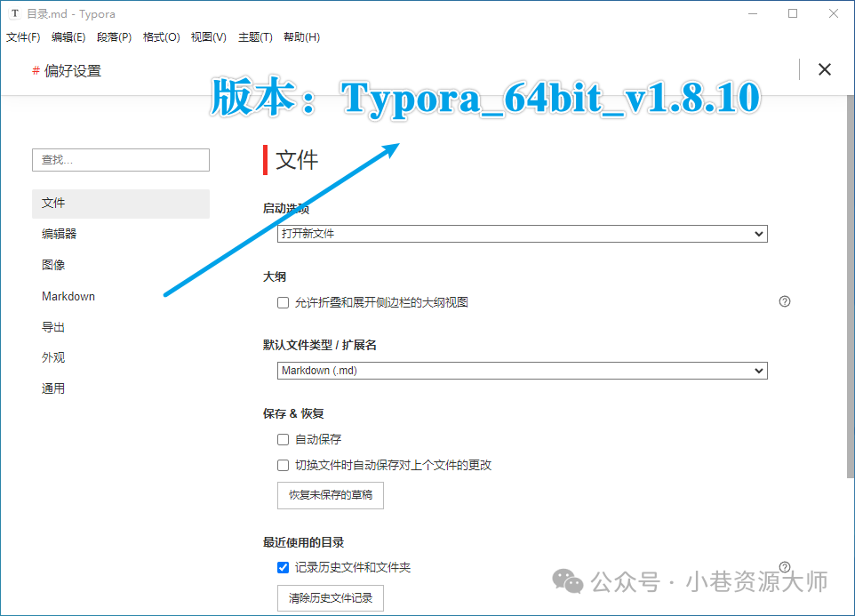Open the 启动选项 dropdown showing 打开新文件

point(523,234)
